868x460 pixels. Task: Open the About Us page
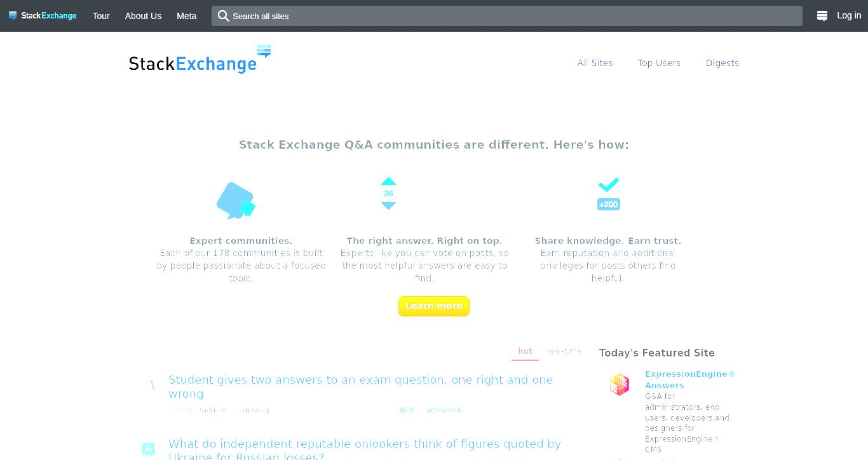point(143,16)
